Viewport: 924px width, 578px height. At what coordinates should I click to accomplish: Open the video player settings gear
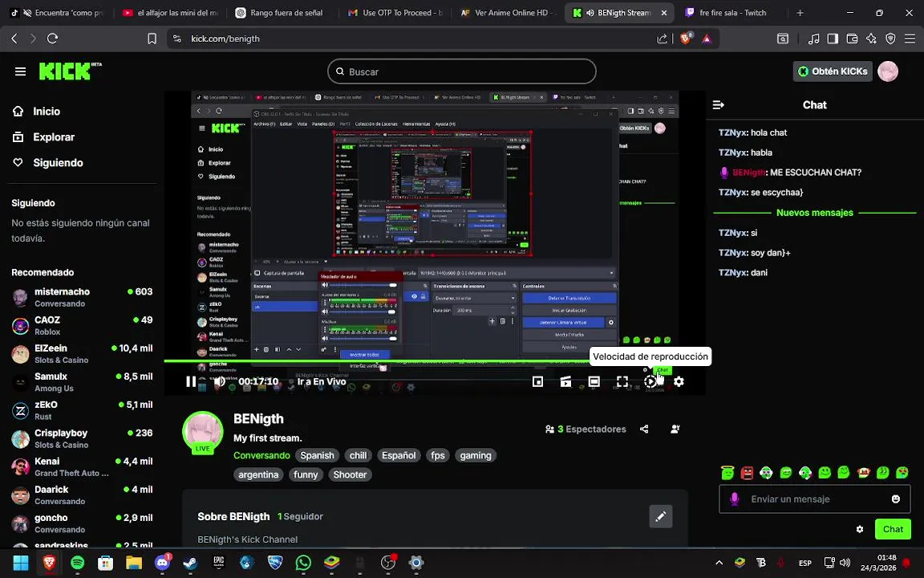pos(679,381)
